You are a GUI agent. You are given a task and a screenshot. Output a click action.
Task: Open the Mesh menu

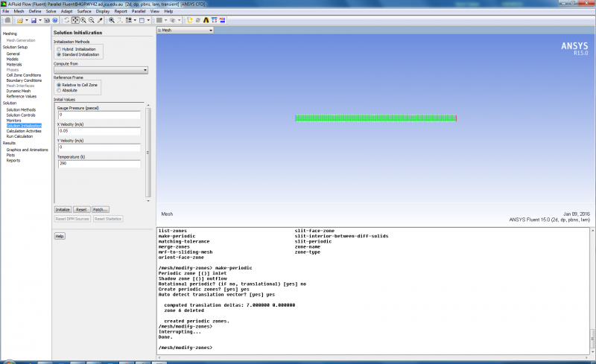pos(19,11)
